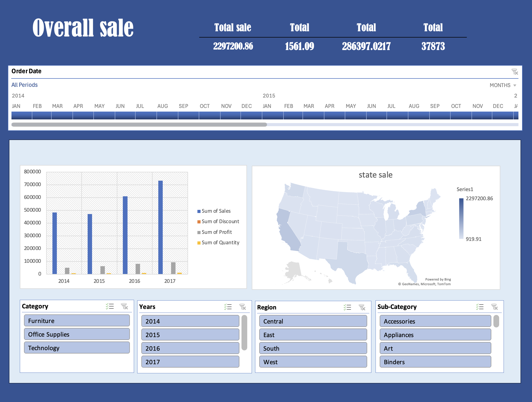Screen dimensions: 532x402
Task: Clear filter on the Region slicer
Action: (x=362, y=307)
